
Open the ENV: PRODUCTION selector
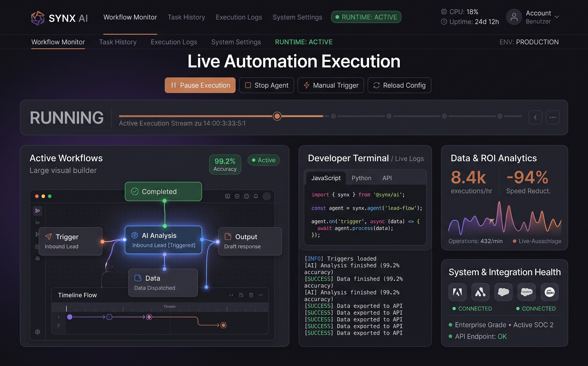[529, 42]
